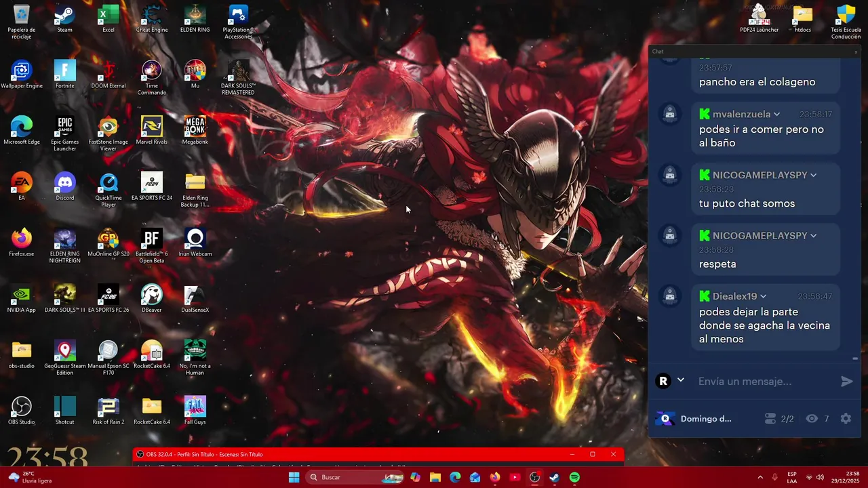868x488 pixels.
Task: Toggle the 2/2 chat switches indicator
Action: 778,419
